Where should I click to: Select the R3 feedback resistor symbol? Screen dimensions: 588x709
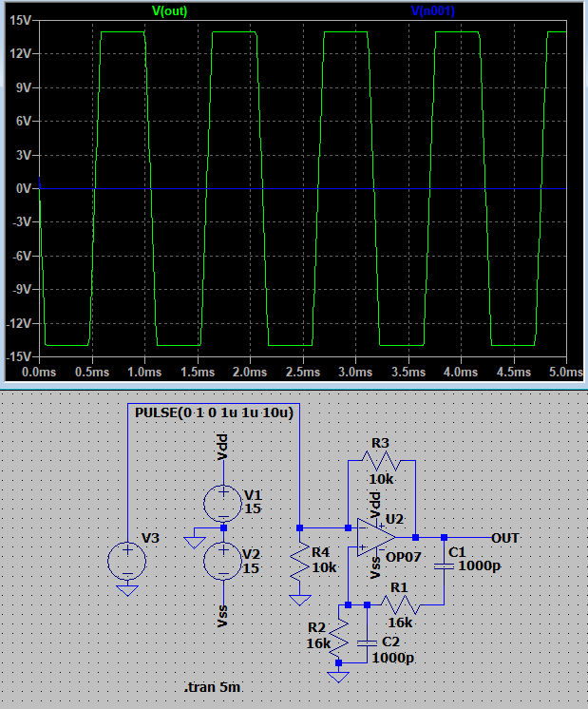click(x=381, y=461)
